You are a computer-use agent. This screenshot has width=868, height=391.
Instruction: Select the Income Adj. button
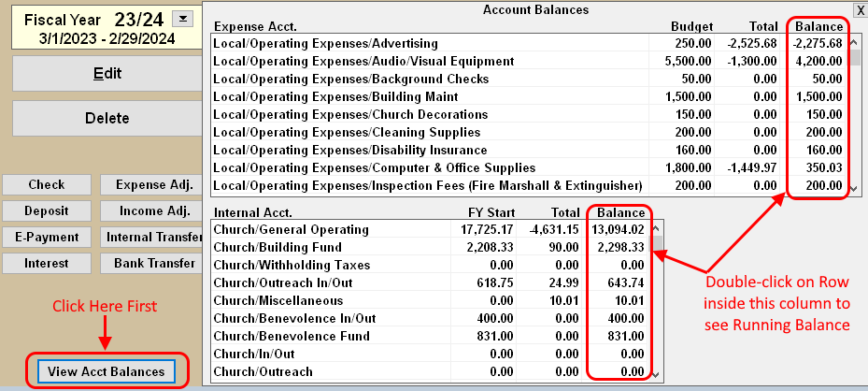click(152, 211)
